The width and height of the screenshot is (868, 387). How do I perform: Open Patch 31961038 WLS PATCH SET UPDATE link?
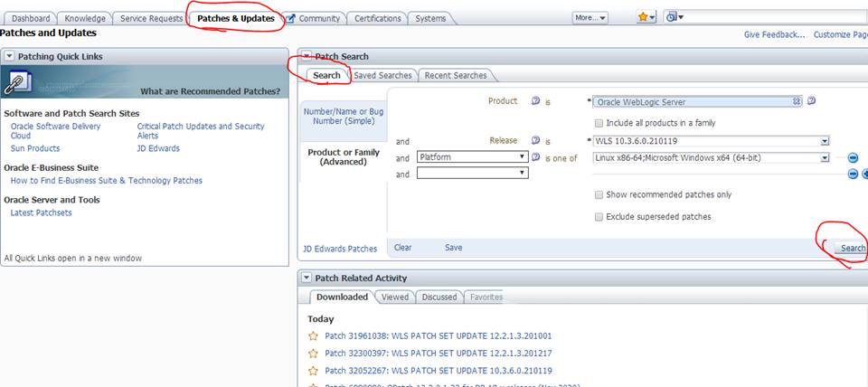pos(438,336)
